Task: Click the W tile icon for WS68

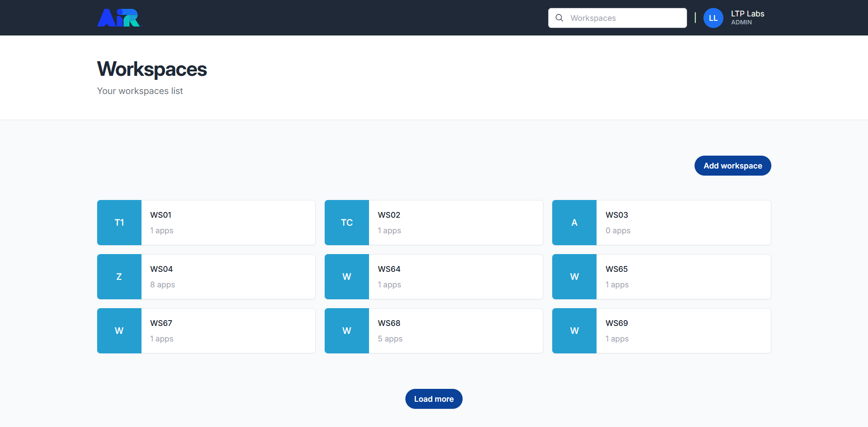Action: click(x=346, y=331)
